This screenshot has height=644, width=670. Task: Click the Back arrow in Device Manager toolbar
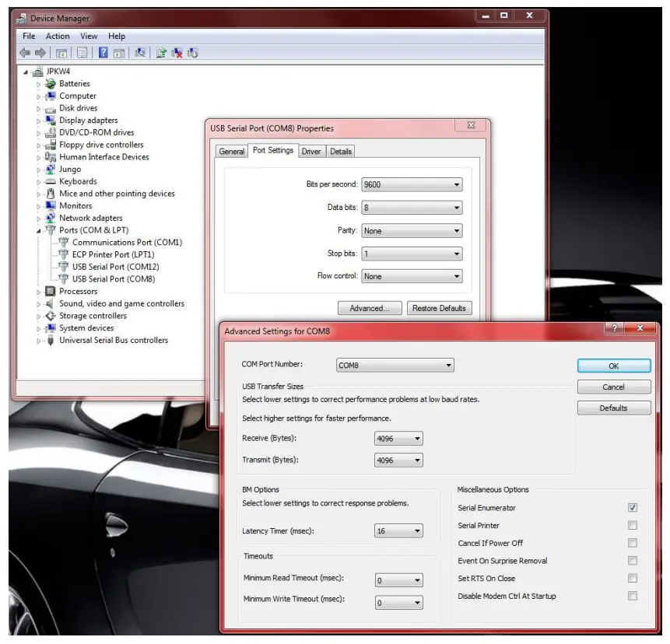click(x=25, y=53)
